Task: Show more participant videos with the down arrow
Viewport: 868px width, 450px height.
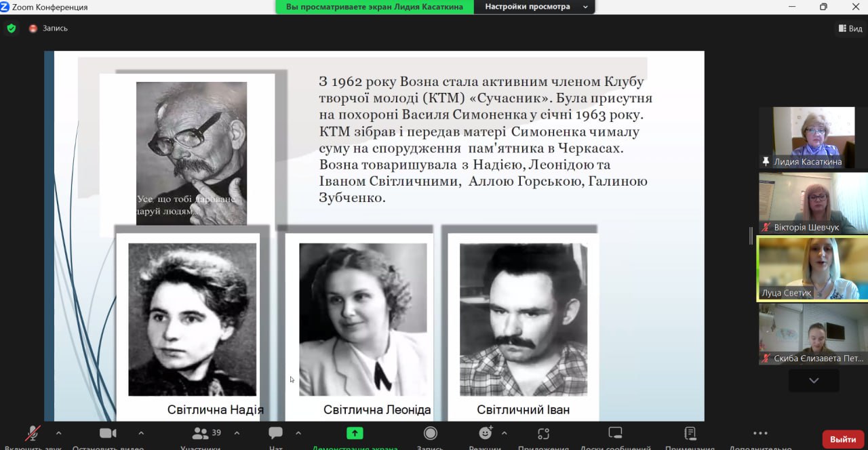Action: [814, 380]
